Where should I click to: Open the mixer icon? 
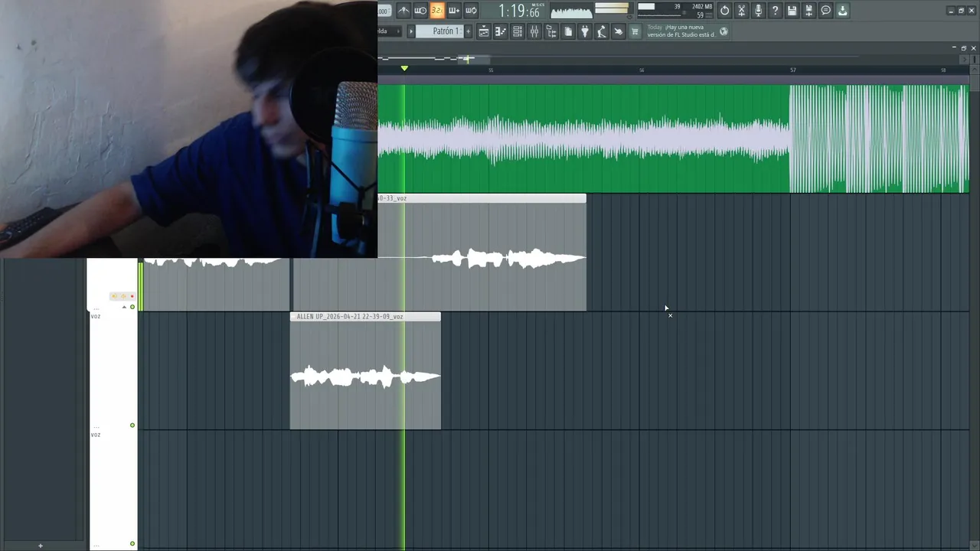pyautogui.click(x=534, y=31)
